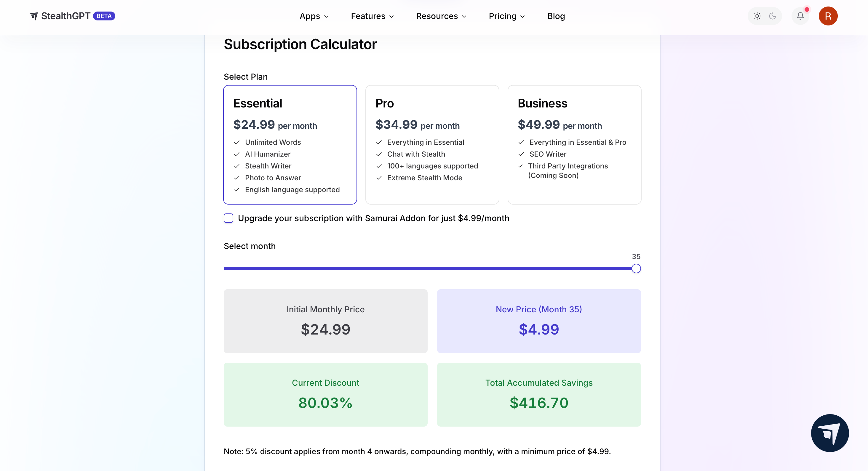Viewport: 868px width, 471px height.
Task: Click the StealthGPT brand name link
Action: [x=66, y=16]
